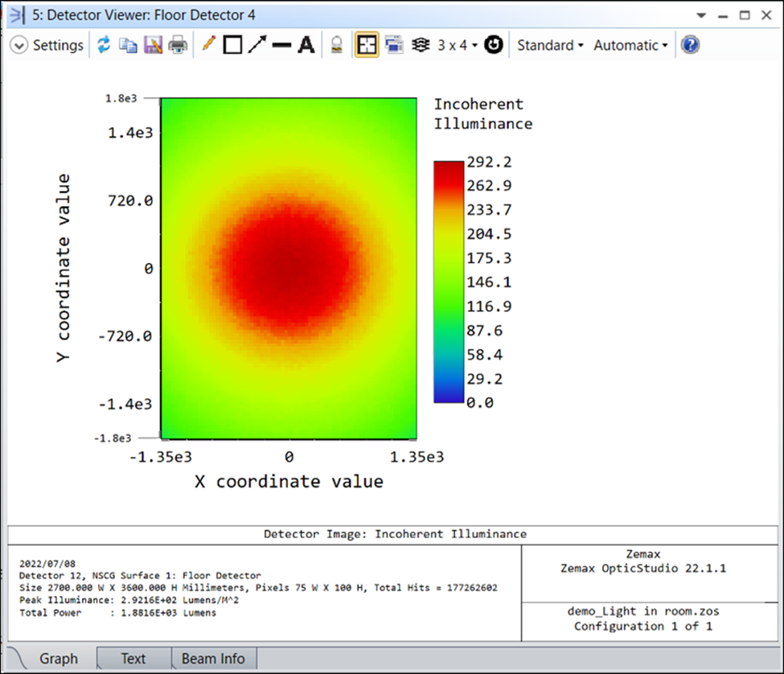Add text annotation with A tool

tap(306, 45)
